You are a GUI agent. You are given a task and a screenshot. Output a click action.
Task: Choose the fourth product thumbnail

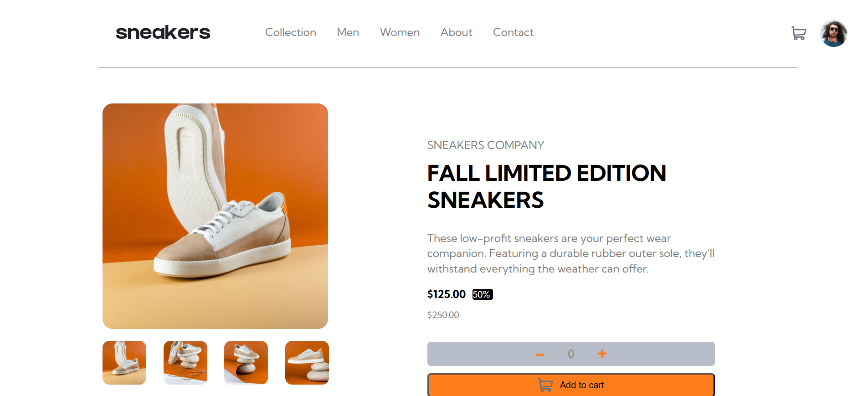(x=307, y=363)
